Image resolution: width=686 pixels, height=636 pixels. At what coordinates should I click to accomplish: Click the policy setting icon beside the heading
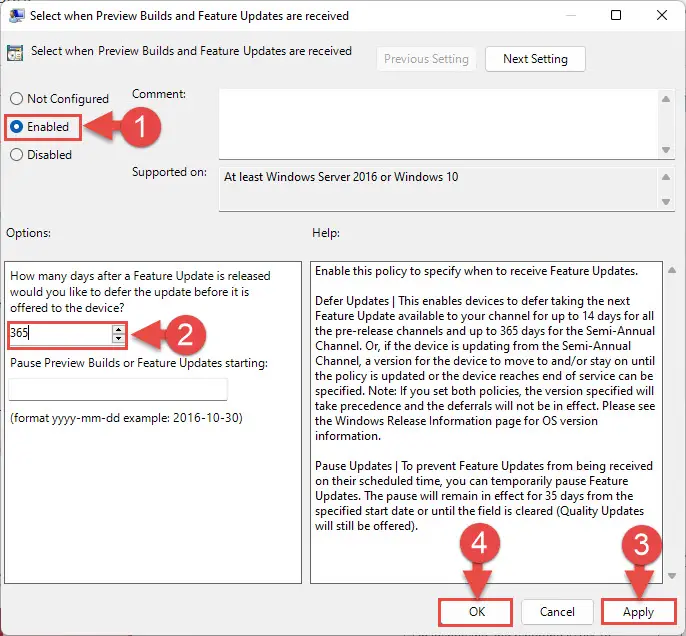pos(15,53)
